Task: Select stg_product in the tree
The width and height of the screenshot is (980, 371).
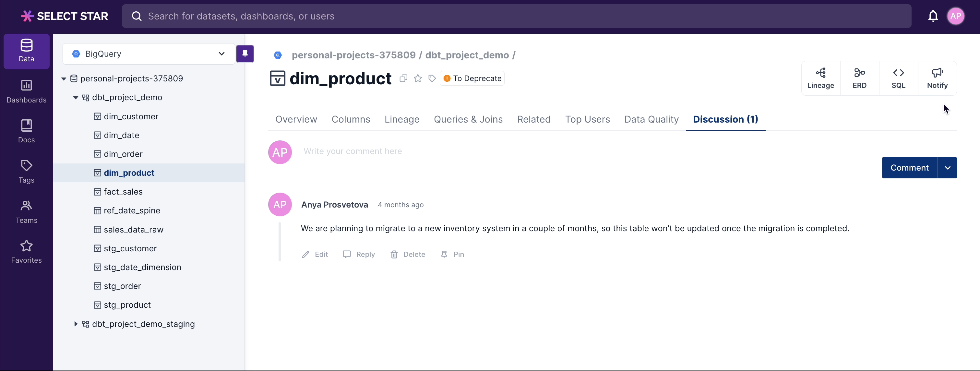Action: coord(127,305)
